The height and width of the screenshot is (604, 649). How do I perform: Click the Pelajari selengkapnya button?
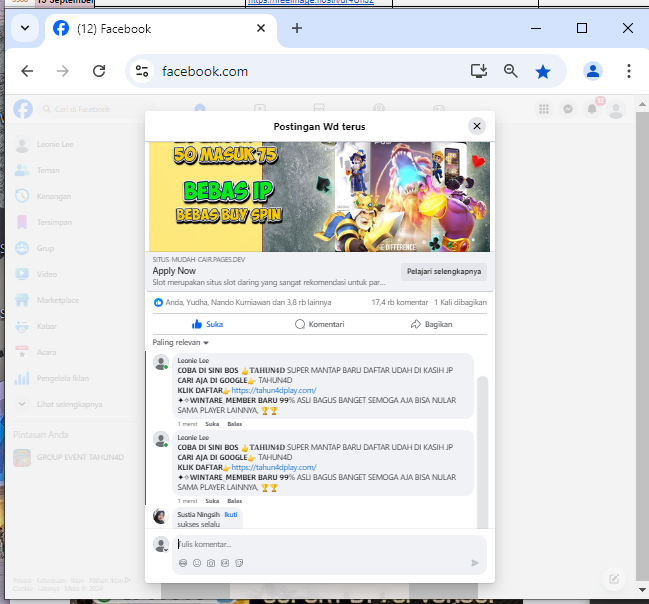point(444,272)
